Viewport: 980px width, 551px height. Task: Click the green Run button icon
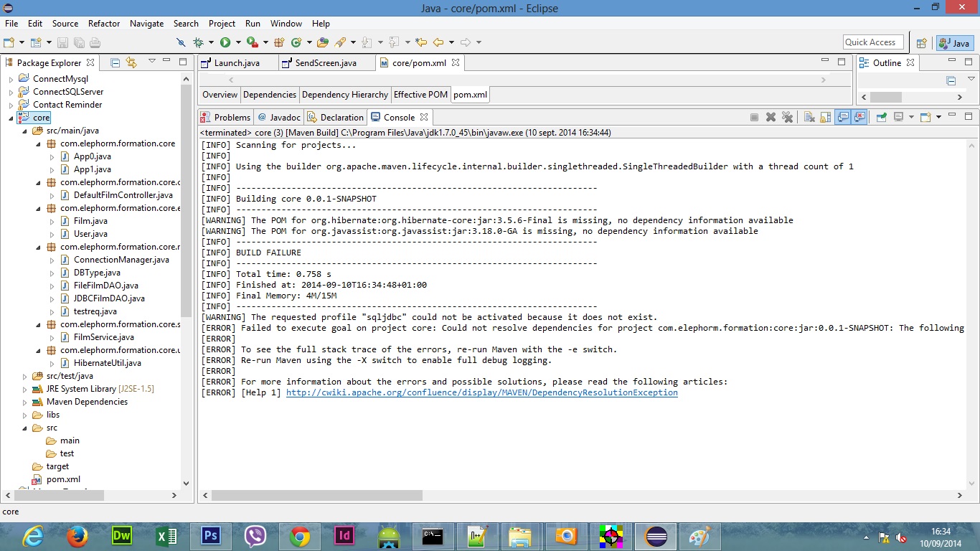point(225,42)
